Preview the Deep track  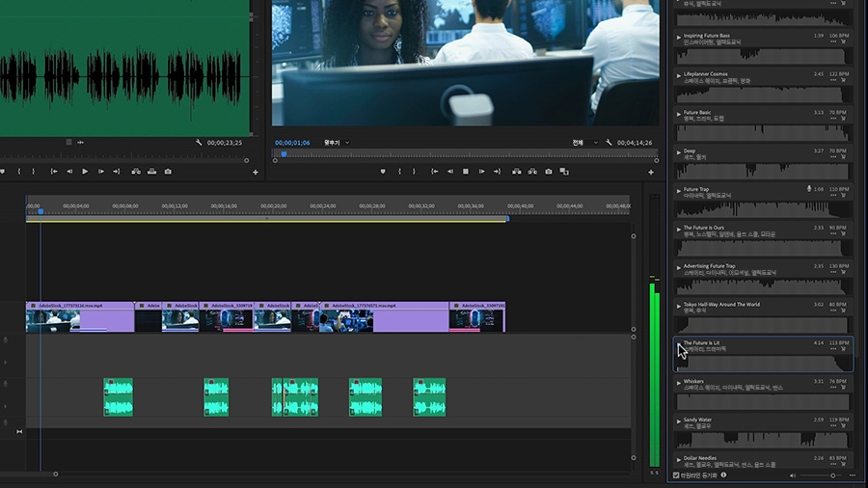pyautogui.click(x=679, y=152)
